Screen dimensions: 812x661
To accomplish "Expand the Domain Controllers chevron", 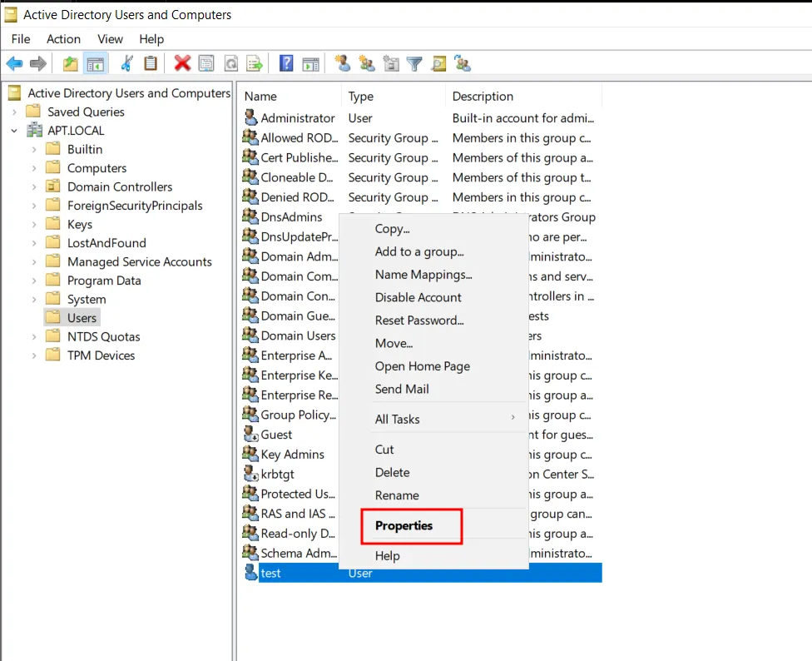I will (x=34, y=187).
